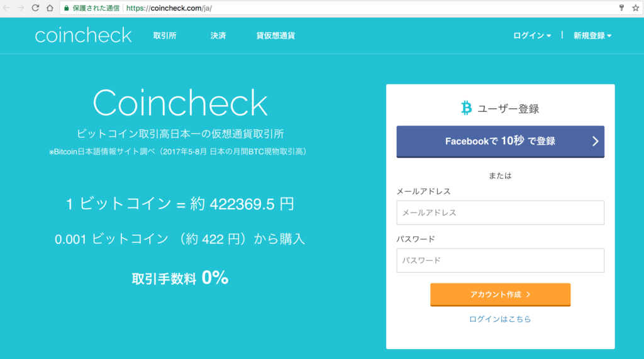Click the orange アカウント作成 button
Image resolution: width=644 pixels, height=359 pixels.
[500, 294]
